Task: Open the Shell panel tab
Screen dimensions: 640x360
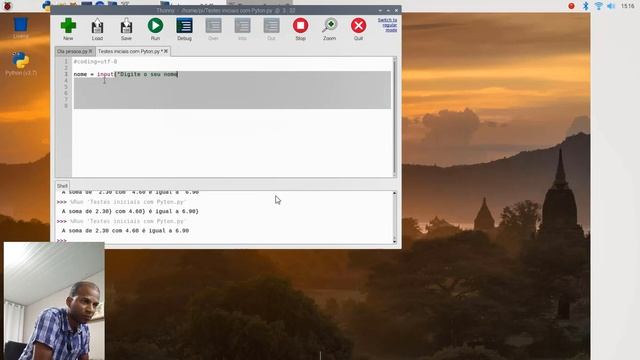Action: (62, 186)
